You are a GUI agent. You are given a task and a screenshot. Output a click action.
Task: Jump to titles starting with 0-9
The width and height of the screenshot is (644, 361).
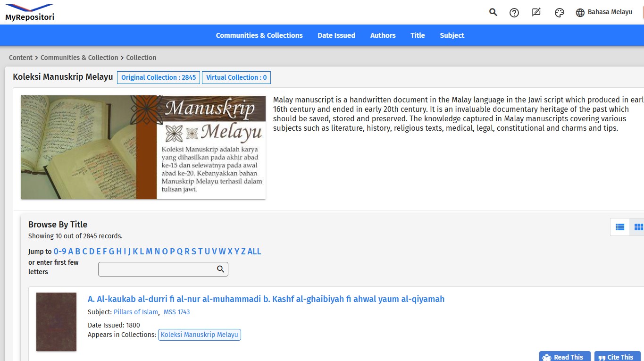pos(60,252)
